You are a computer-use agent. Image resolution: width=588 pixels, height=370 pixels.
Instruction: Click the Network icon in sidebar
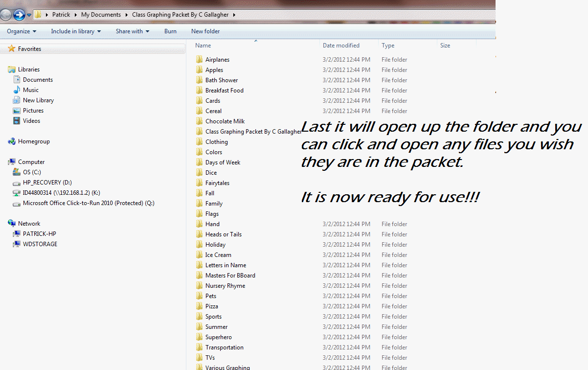[x=12, y=224]
